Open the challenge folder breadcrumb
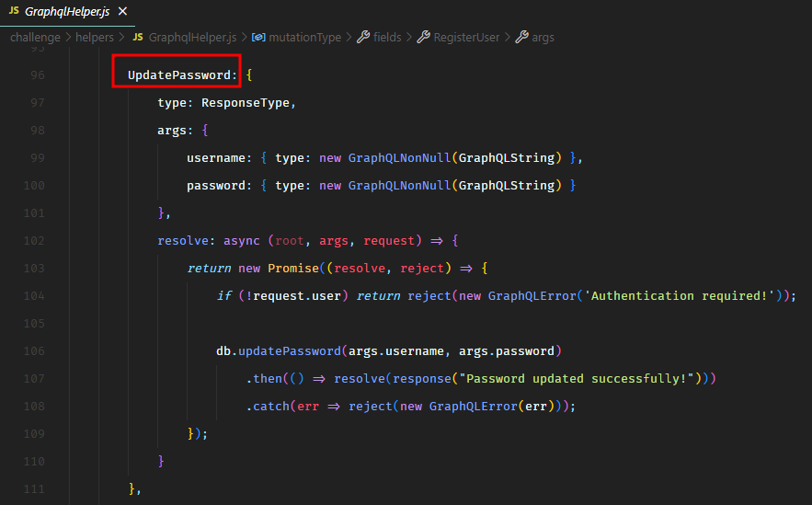Screen dimensions: 812x505 35,38
